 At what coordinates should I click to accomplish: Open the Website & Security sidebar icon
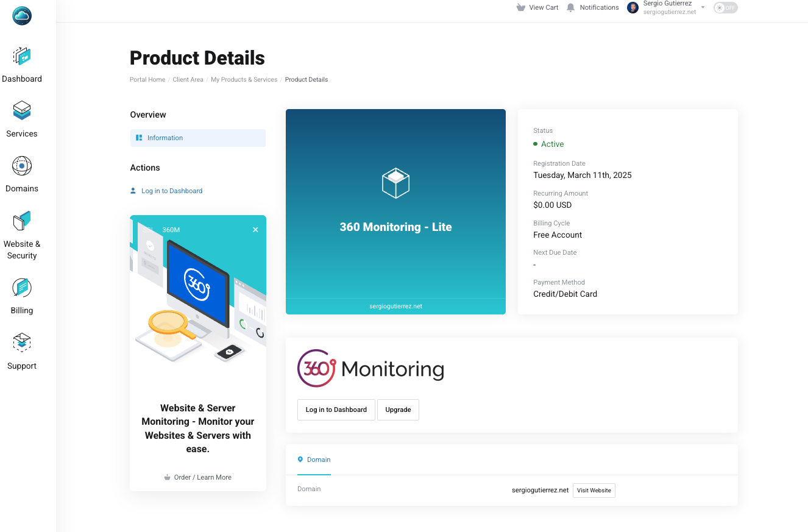[22, 221]
